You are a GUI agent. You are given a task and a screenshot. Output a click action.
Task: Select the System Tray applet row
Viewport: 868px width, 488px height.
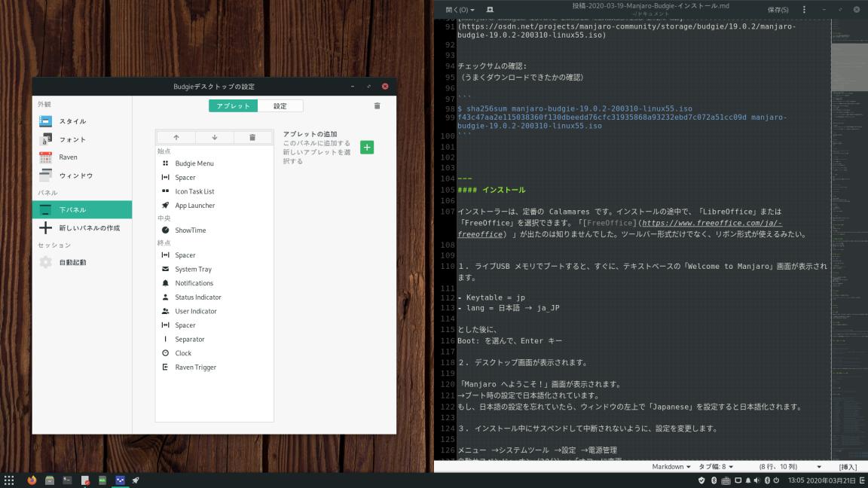click(x=214, y=269)
